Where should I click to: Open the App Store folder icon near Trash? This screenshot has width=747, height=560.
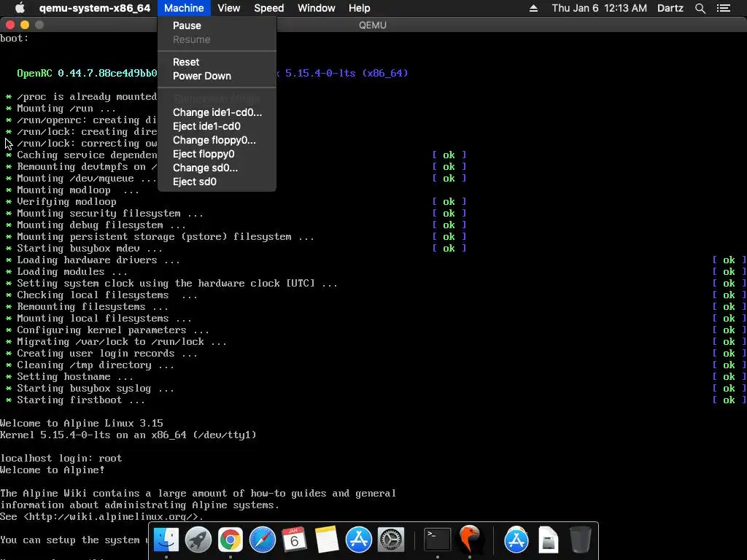516,540
